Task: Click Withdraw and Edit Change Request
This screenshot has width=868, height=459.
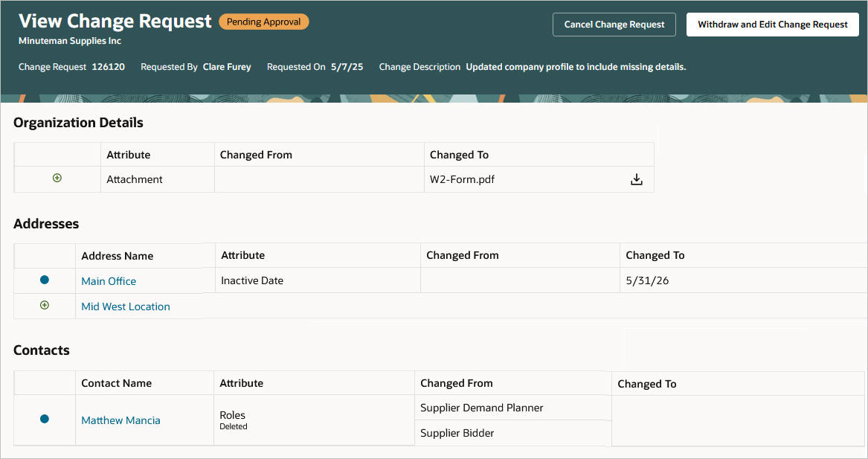Action: point(772,25)
